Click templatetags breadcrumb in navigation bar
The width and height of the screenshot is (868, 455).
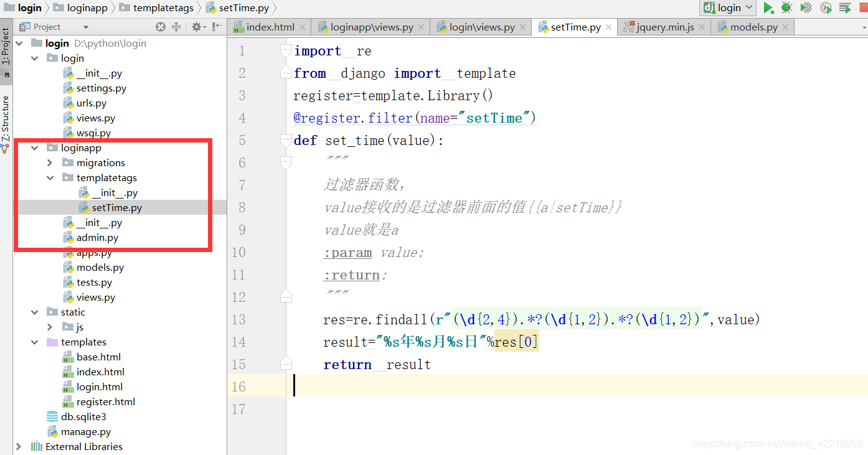coord(156,8)
